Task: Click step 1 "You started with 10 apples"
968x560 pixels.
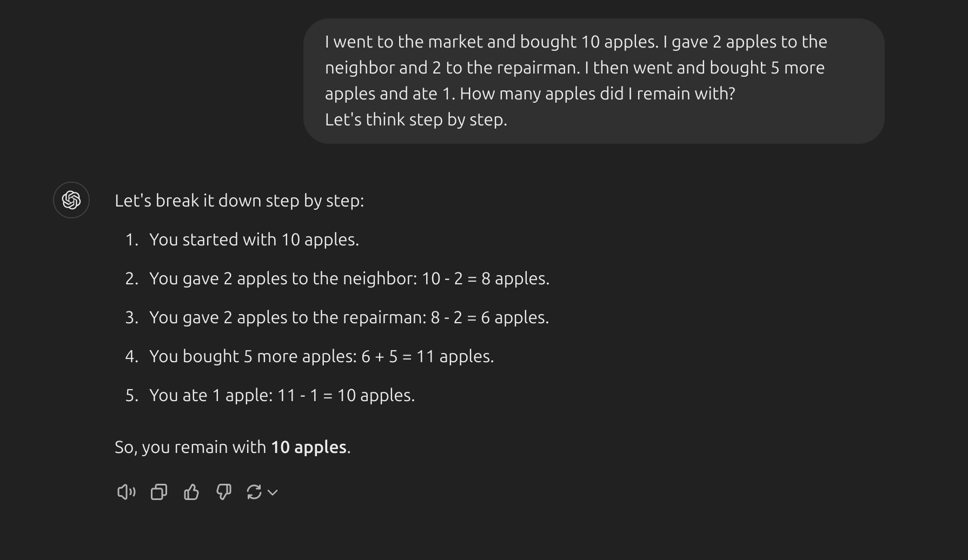Action: point(254,239)
